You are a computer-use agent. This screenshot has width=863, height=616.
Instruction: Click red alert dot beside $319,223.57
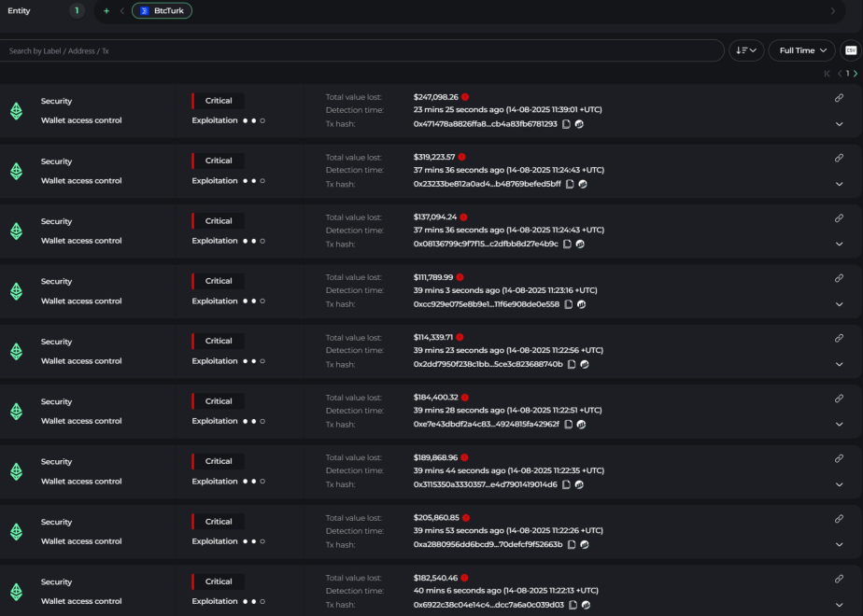click(x=461, y=157)
